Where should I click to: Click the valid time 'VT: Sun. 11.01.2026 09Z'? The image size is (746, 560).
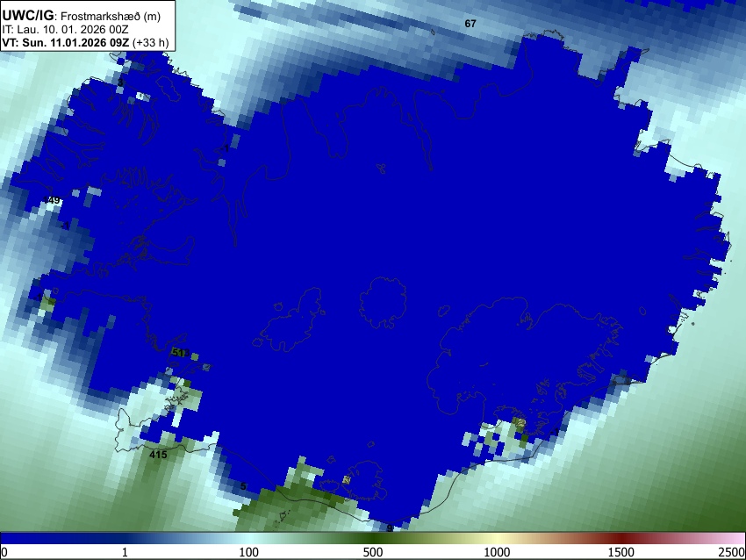65,42
